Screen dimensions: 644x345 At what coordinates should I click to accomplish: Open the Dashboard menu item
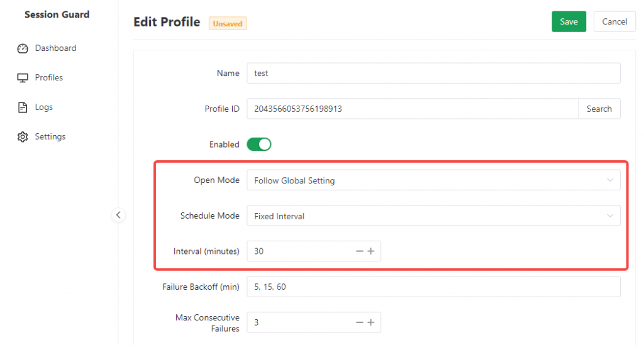(55, 48)
